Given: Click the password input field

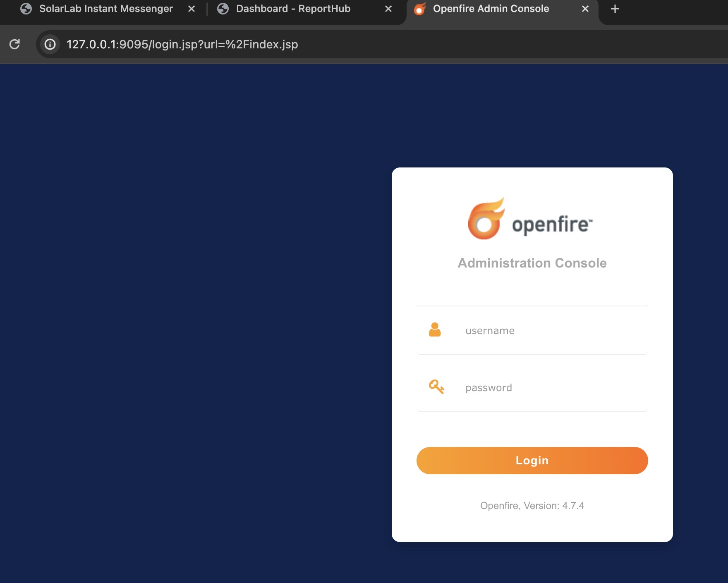Looking at the screenshot, I should (x=532, y=387).
